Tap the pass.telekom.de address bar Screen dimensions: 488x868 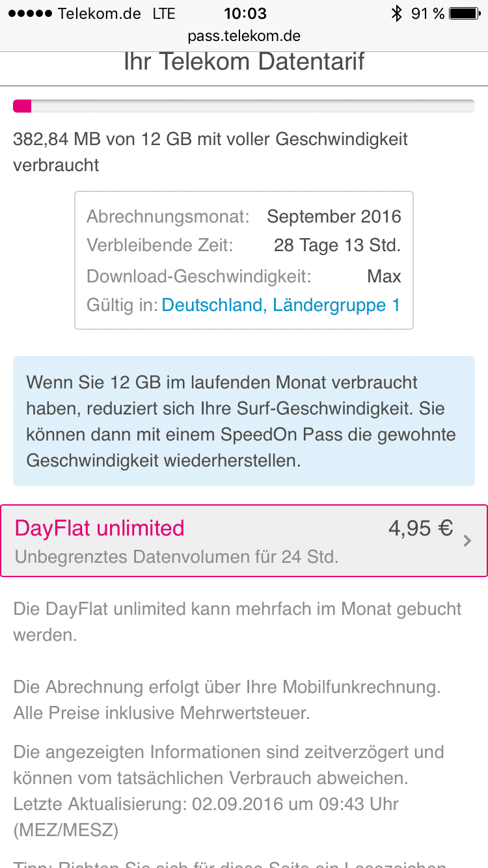(244, 36)
